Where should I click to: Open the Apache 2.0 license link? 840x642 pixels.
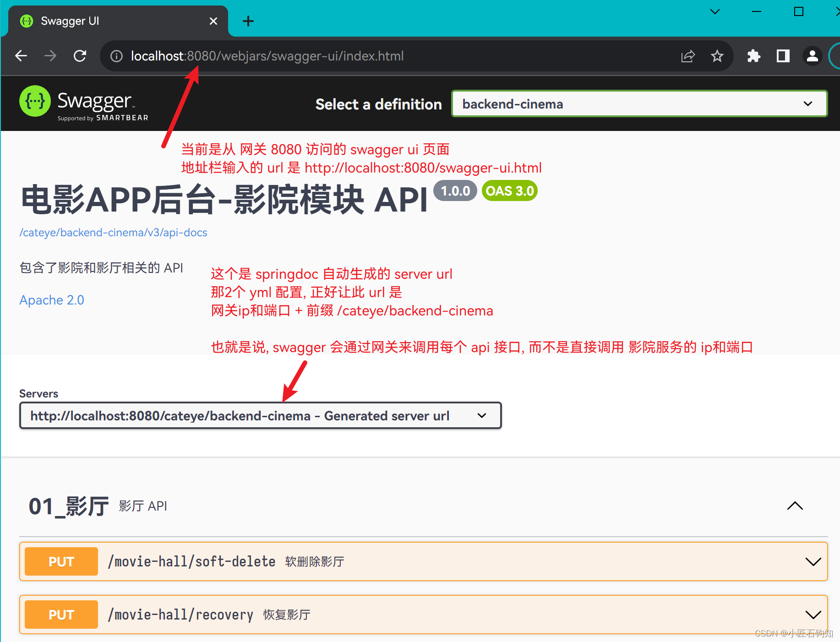pyautogui.click(x=52, y=300)
